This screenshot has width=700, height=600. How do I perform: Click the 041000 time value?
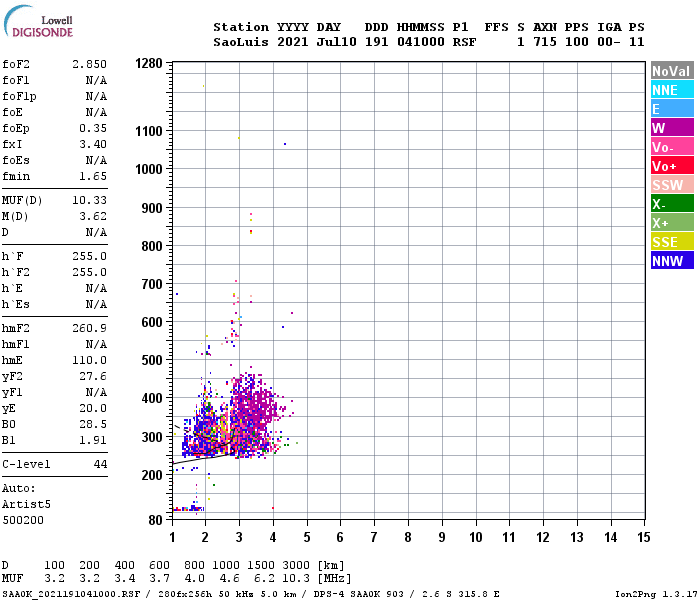pos(421,42)
